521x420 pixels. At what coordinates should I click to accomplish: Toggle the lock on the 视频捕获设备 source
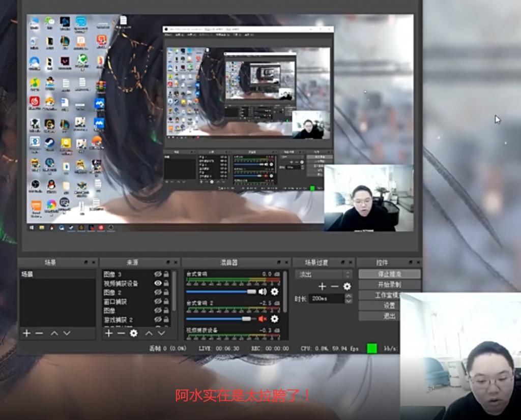[x=166, y=283]
